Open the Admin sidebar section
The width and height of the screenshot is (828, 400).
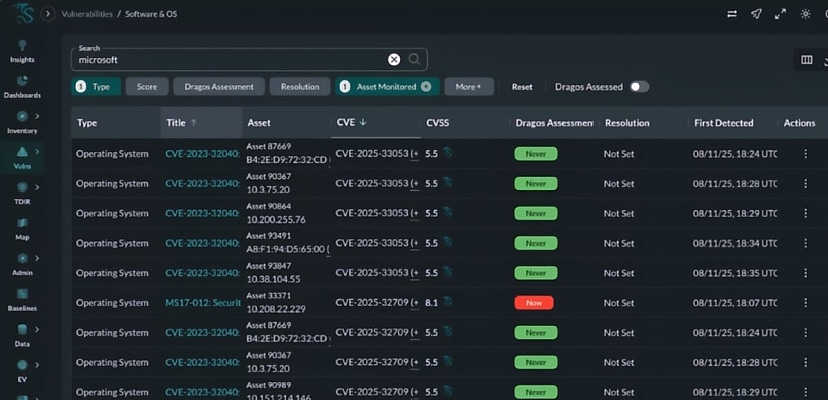(22, 264)
